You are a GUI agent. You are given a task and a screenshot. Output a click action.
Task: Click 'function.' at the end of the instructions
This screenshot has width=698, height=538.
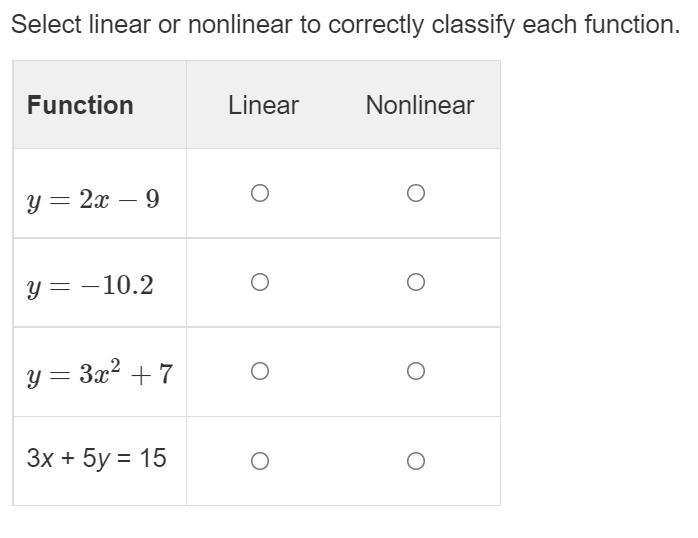pos(632,24)
